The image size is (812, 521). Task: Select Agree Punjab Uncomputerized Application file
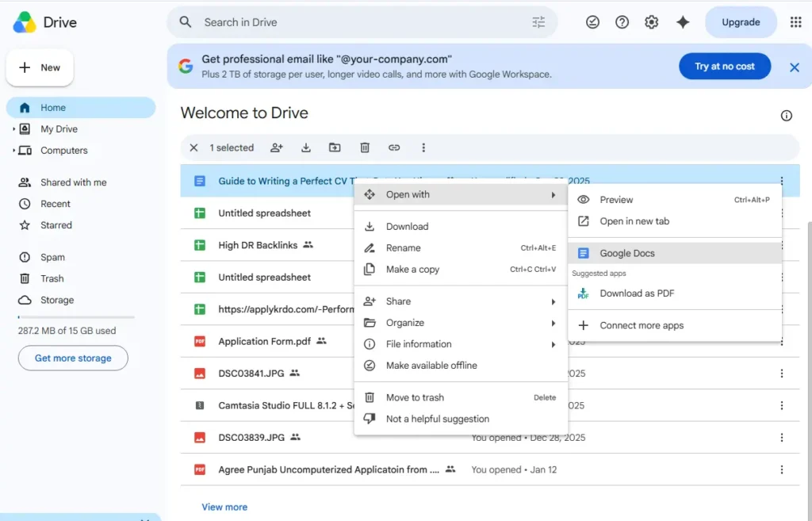click(328, 469)
